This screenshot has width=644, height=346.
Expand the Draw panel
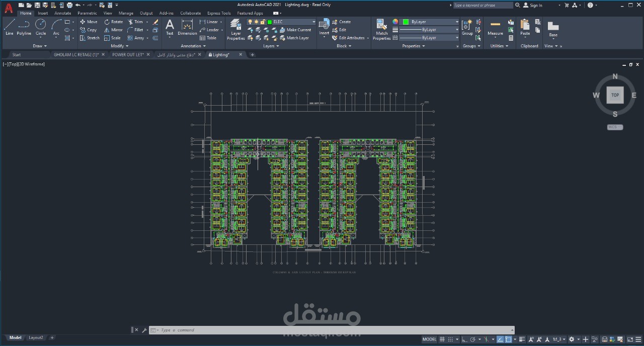(x=40, y=46)
